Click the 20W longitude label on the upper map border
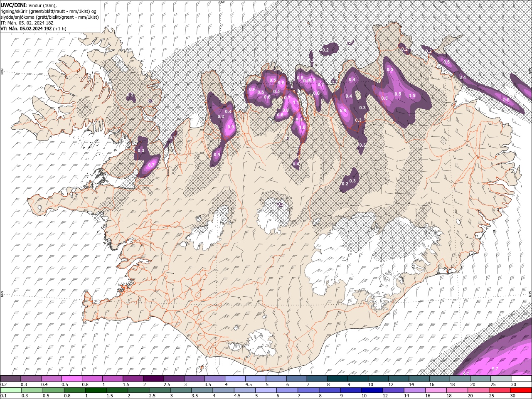Viewport: 532px width, 399px height. point(221,2)
